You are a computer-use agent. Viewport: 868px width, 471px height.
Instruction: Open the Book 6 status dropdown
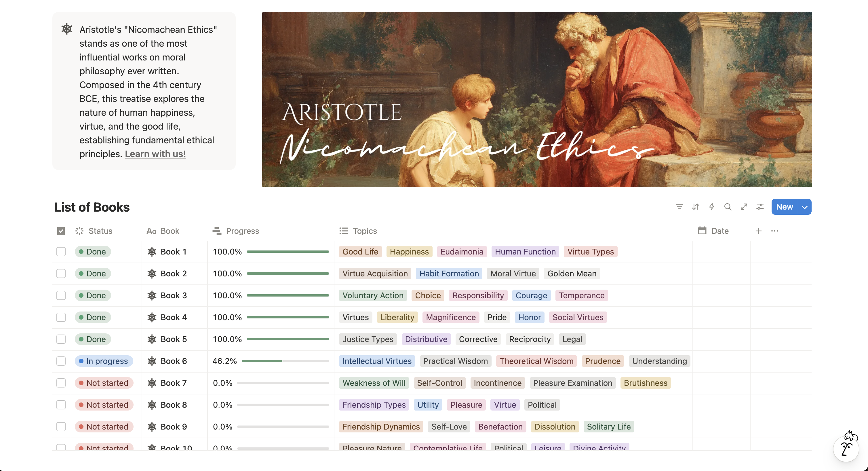pyautogui.click(x=104, y=361)
